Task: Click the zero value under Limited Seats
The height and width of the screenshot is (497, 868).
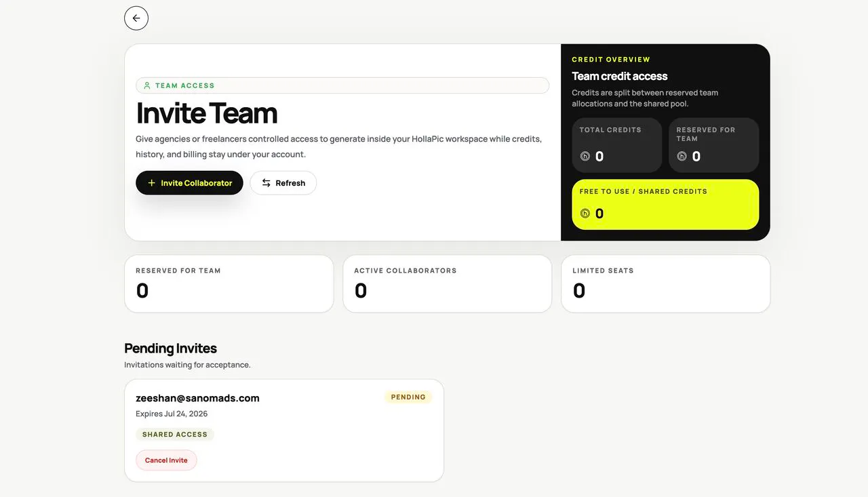Action: (x=579, y=291)
